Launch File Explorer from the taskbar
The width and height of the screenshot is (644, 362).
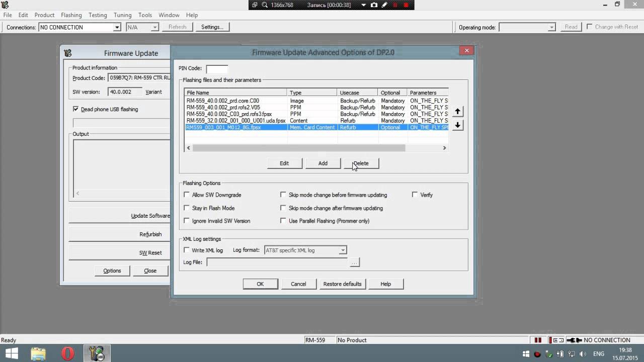point(38,353)
